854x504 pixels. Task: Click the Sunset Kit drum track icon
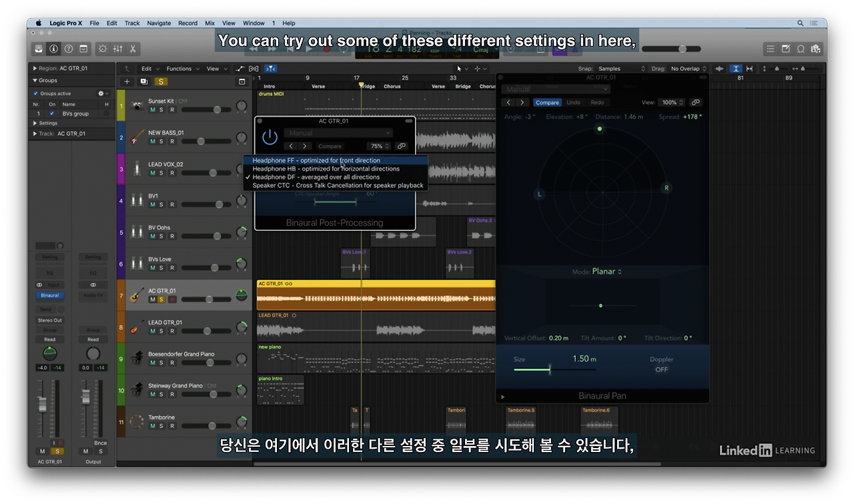pyautogui.click(x=137, y=105)
